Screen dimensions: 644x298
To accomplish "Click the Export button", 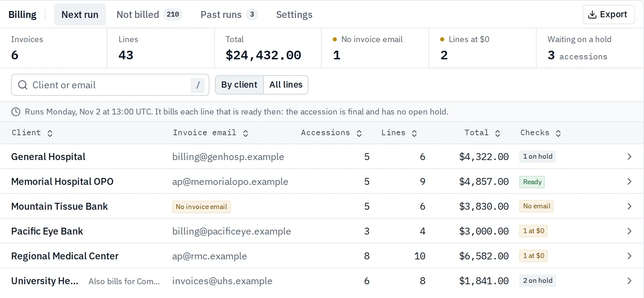I will point(609,14).
